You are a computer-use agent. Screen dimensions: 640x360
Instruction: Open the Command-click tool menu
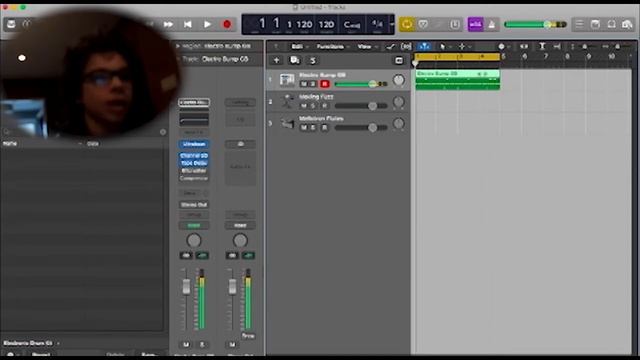click(464, 47)
